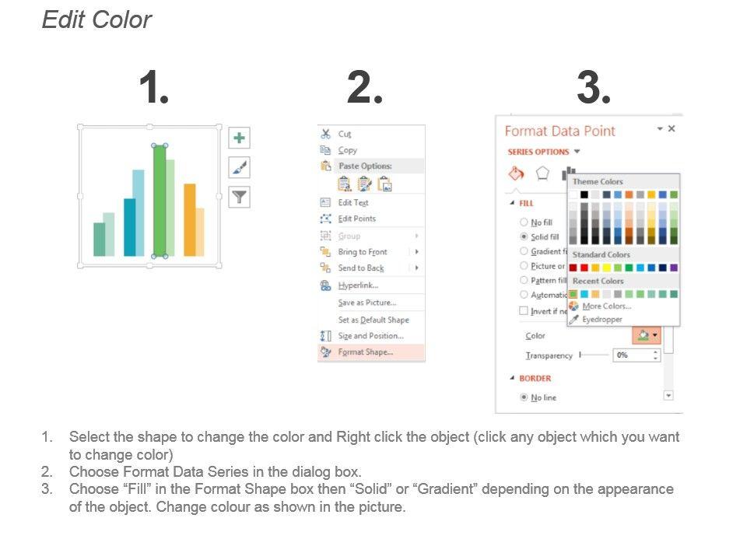Collapse the Fill section
This screenshot has width=747, height=560.
512,203
